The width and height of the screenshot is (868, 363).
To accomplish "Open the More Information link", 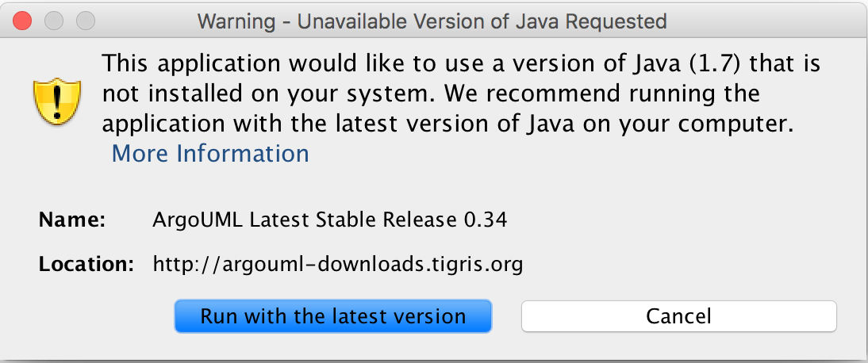I will [x=210, y=153].
